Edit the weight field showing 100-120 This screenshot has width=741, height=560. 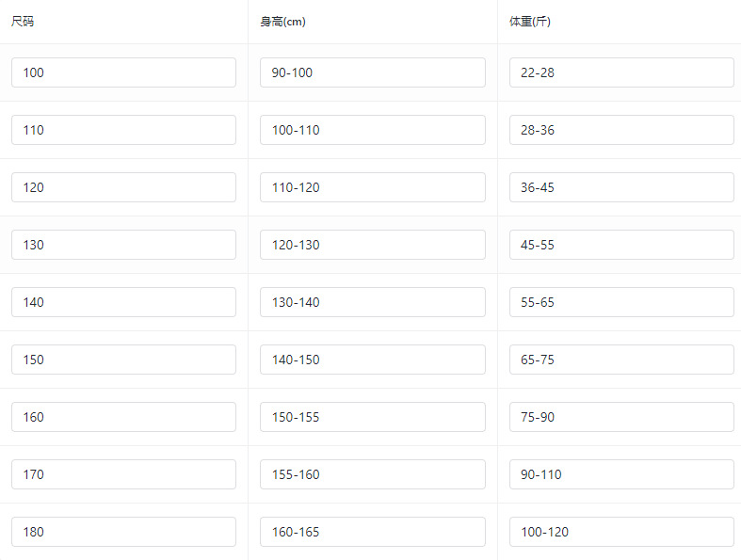tap(621, 532)
